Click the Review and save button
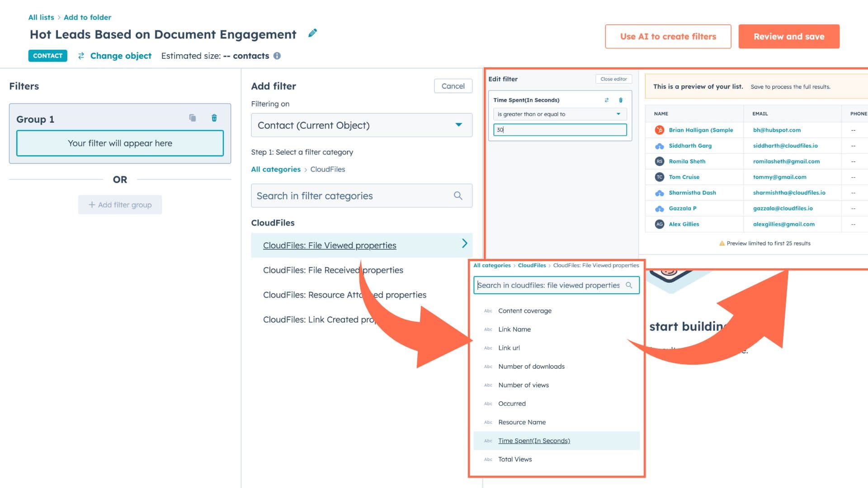The image size is (868, 488). [x=788, y=37]
